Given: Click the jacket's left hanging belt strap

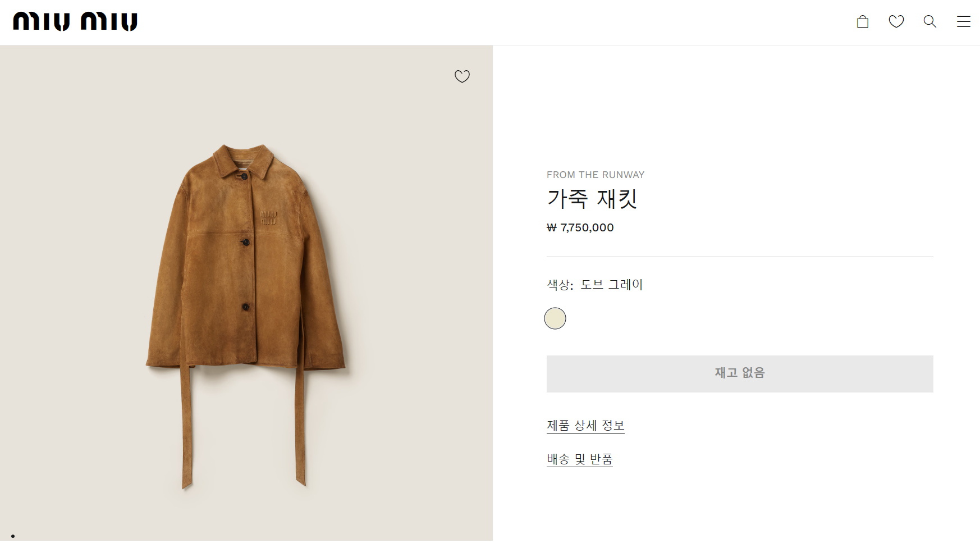Looking at the screenshot, I should click(x=186, y=427).
